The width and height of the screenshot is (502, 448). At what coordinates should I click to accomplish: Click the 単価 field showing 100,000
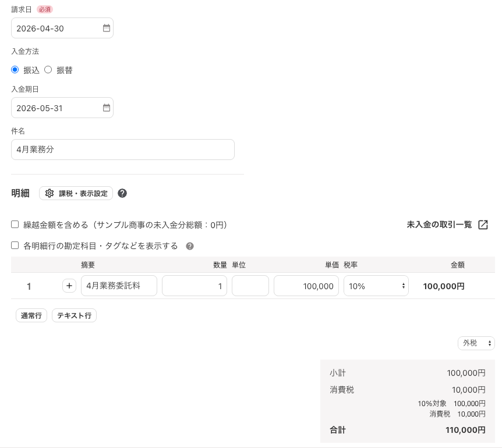click(306, 286)
